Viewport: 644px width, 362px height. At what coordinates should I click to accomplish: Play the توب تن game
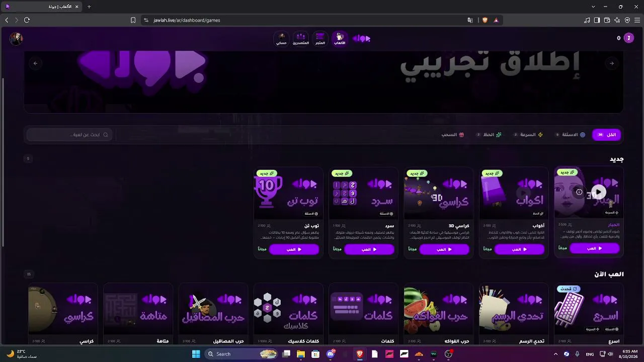pos(294,249)
